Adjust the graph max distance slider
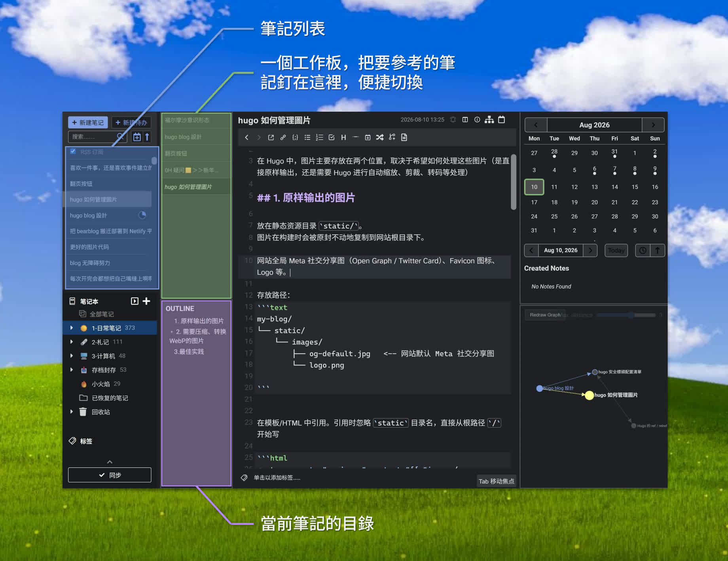 coord(626,315)
